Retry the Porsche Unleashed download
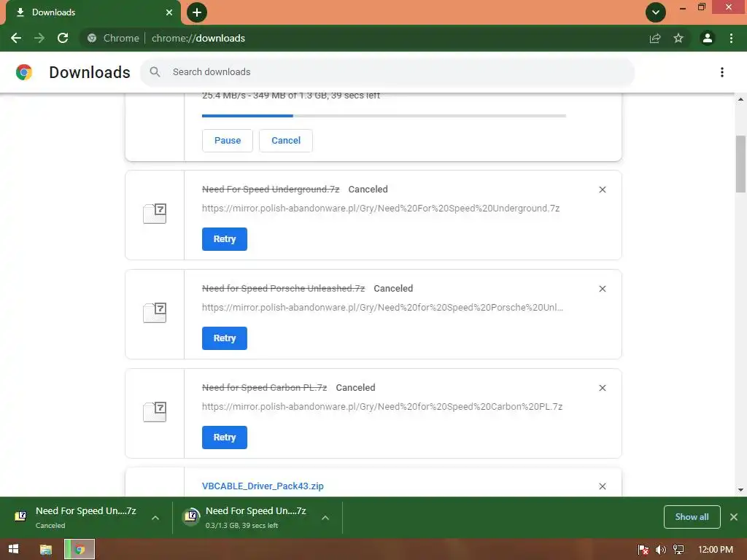Screen dimensions: 747x560 point(225,338)
